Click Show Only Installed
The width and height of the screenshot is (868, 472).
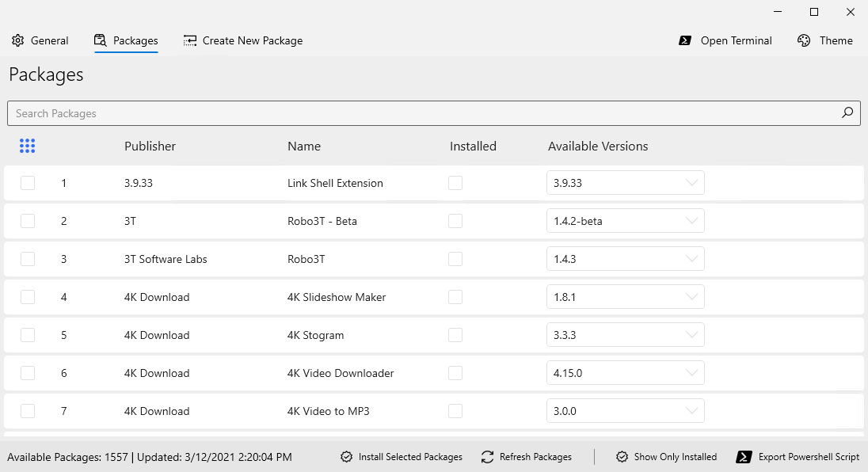tap(667, 456)
